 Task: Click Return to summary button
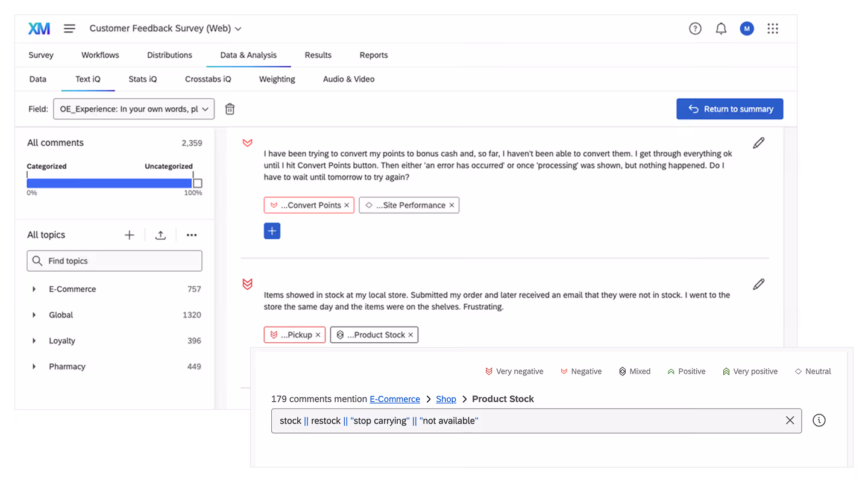pyautogui.click(x=729, y=109)
